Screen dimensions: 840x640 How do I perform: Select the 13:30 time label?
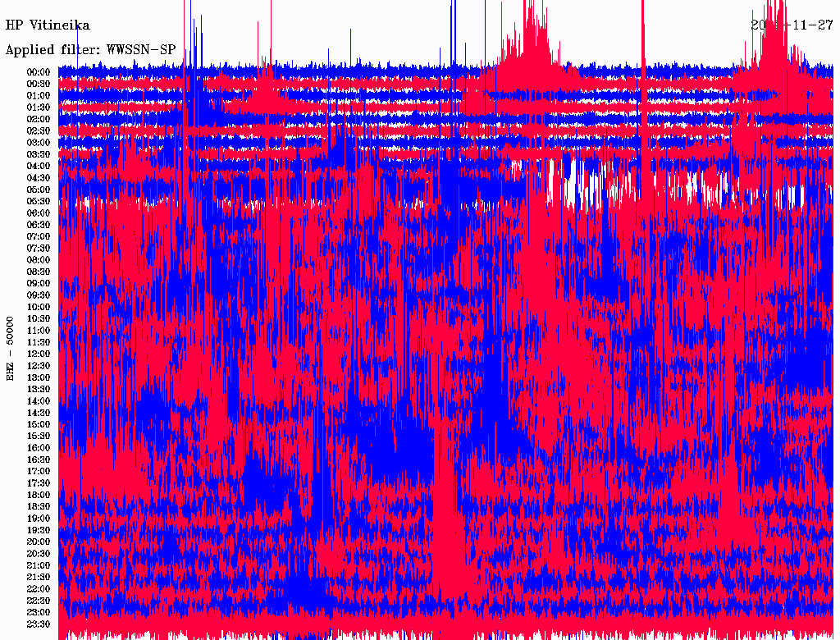tap(39, 389)
